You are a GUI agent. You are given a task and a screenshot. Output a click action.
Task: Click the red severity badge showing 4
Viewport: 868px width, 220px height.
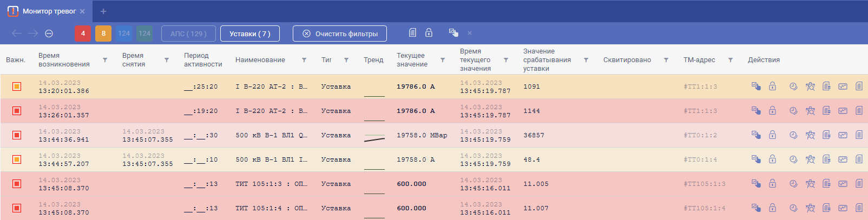pyautogui.click(x=83, y=34)
